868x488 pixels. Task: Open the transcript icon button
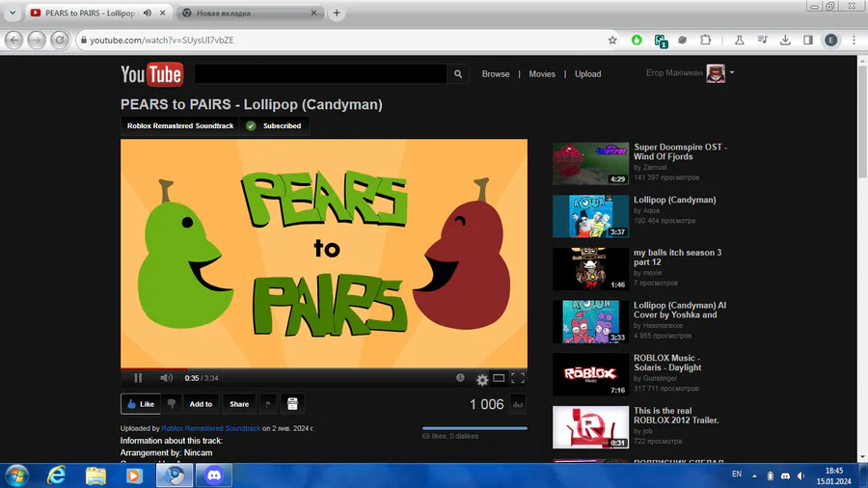292,404
